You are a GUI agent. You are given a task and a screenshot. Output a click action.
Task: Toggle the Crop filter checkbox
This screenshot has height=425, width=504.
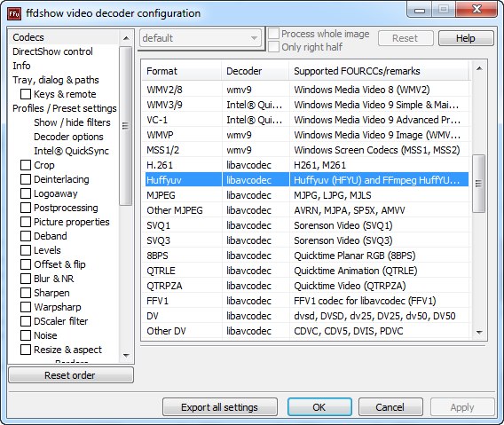(26, 165)
